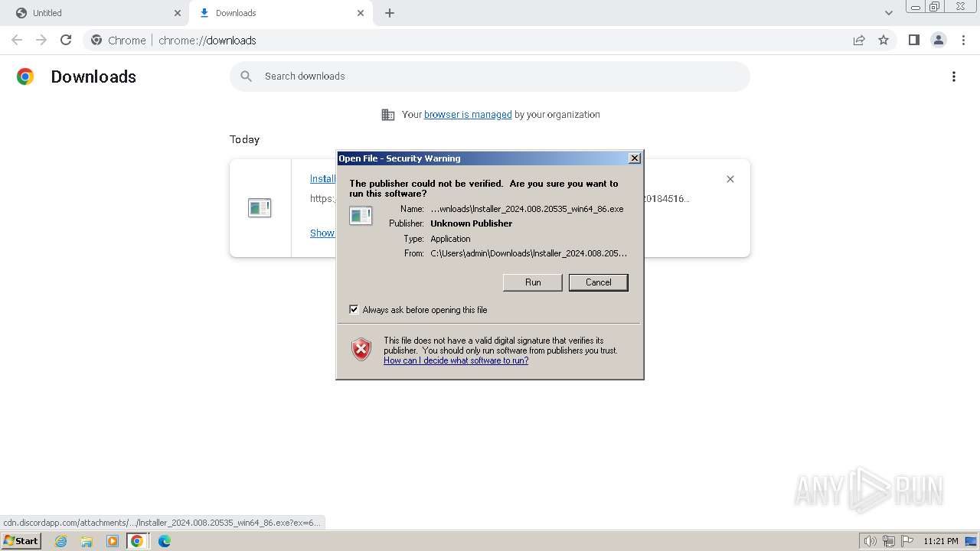This screenshot has height=551, width=980.
Task: Click Run in the security warning dialog
Action: 533,282
